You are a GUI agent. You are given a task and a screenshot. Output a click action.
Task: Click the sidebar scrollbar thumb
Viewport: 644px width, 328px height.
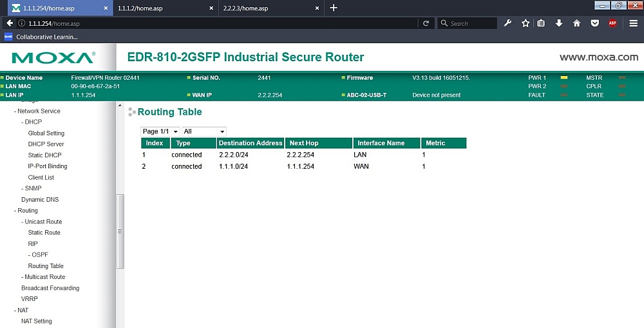tap(120, 231)
